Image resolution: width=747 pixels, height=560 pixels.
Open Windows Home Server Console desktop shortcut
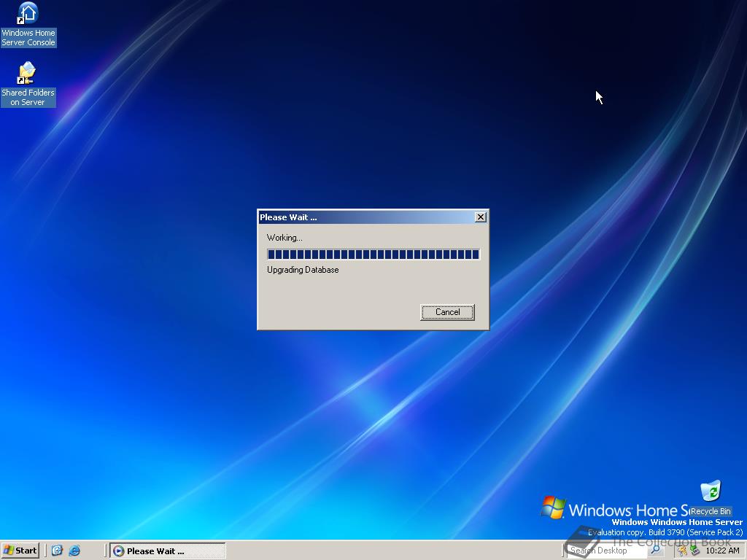click(x=28, y=25)
